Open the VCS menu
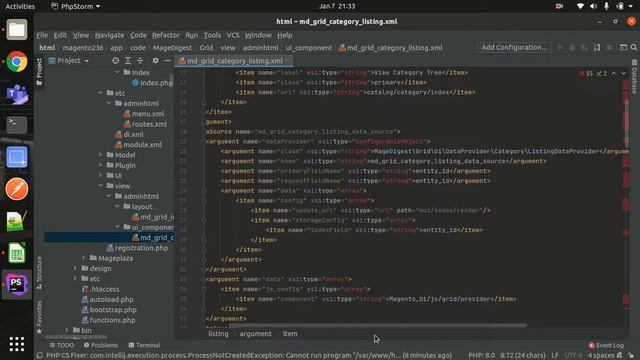The height and width of the screenshot is (360, 640). 233,35
